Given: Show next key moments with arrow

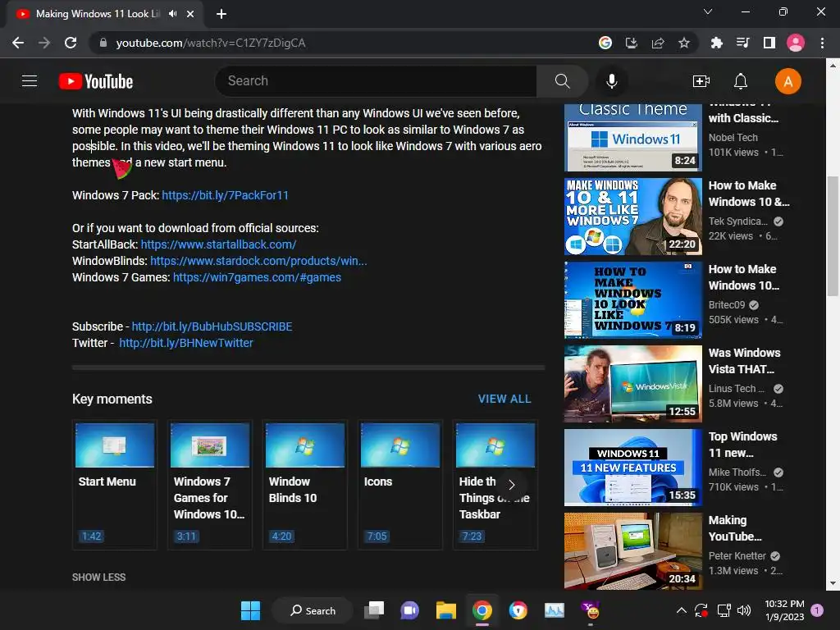Looking at the screenshot, I should pos(512,485).
